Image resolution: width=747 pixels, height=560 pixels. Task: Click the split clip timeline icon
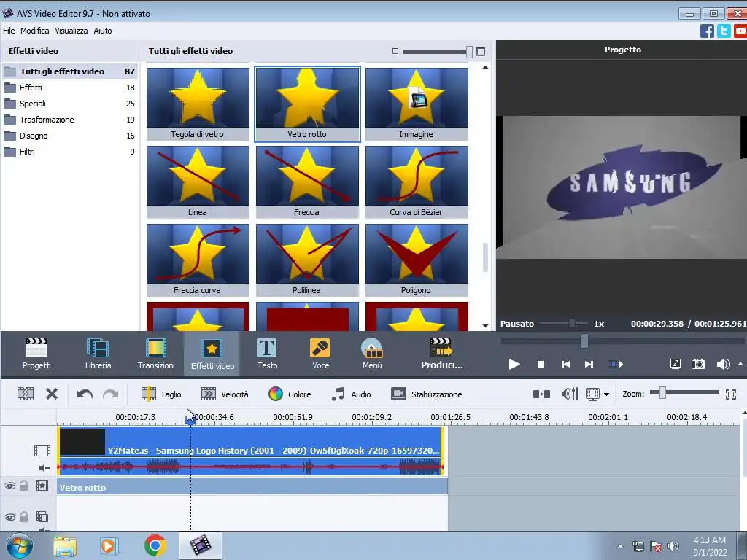point(26,394)
